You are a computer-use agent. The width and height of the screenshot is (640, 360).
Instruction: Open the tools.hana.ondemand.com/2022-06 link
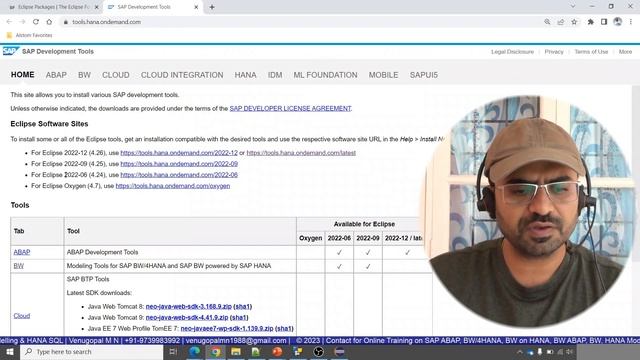coord(179,175)
